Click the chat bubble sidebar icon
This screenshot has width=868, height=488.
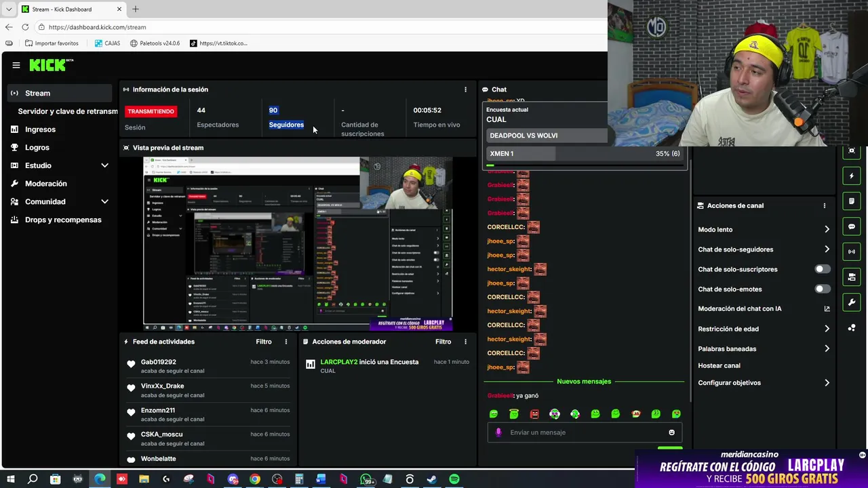pyautogui.click(x=852, y=226)
